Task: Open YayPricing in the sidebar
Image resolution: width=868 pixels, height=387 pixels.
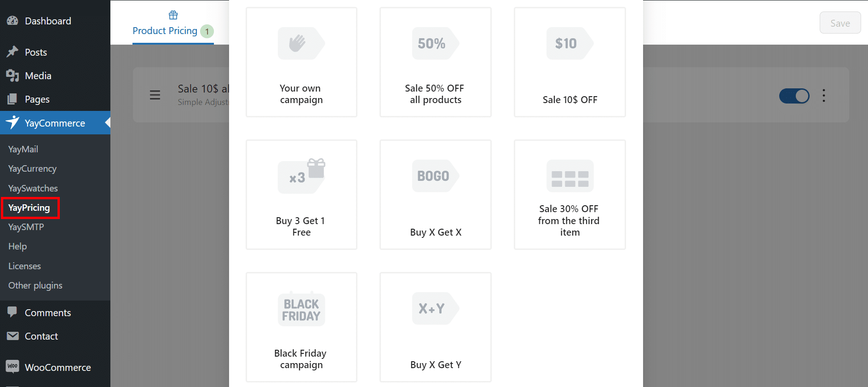Action: (x=29, y=208)
